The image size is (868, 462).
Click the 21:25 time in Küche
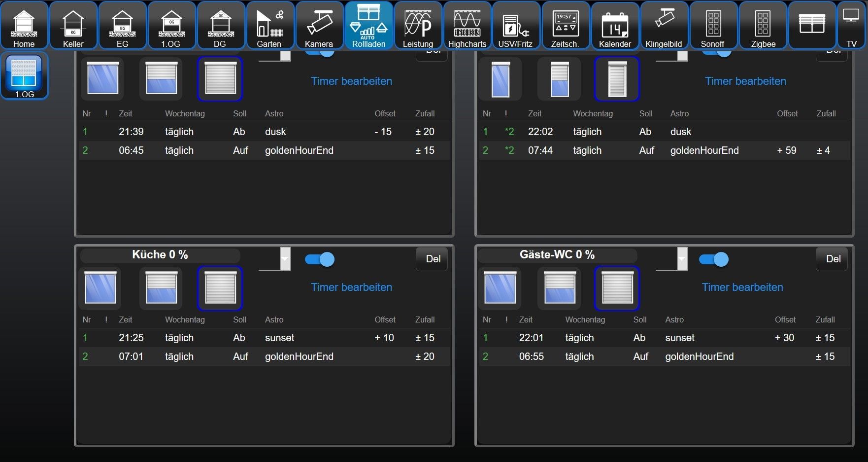[131, 338]
